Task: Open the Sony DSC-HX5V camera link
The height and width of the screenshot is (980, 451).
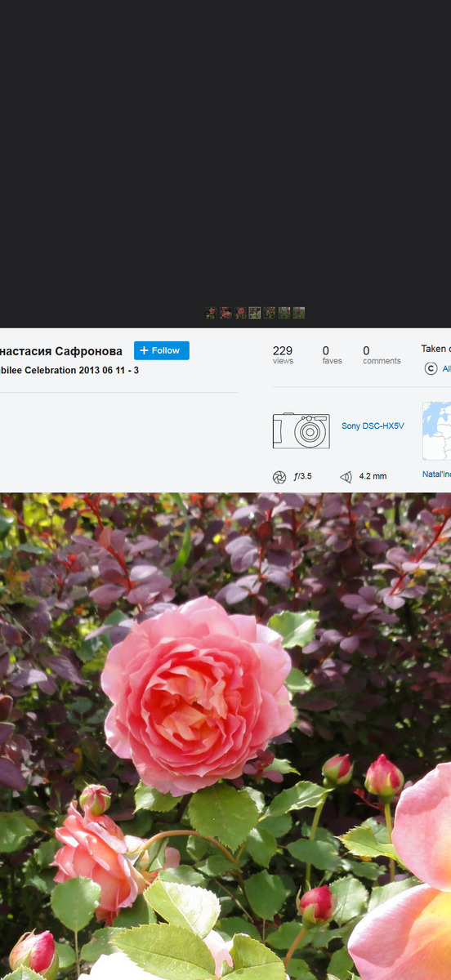Action: [373, 426]
